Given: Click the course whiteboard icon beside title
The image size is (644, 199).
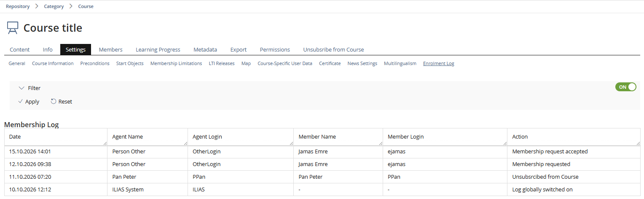Looking at the screenshot, I should [13, 28].
